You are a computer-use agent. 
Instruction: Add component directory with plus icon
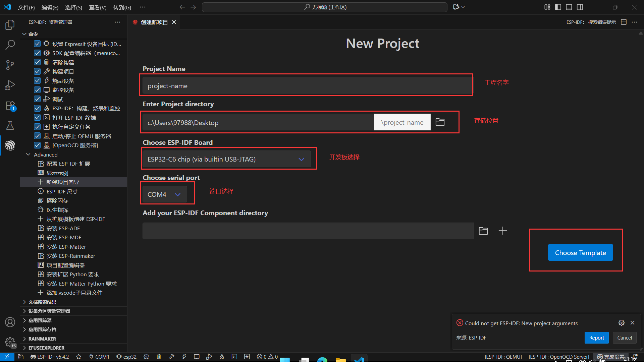[502, 231]
